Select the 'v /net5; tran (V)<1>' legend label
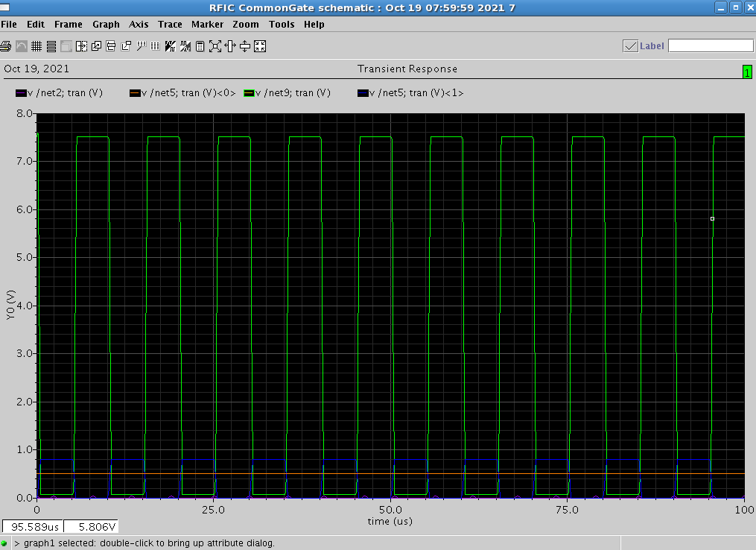756x550 pixels. click(416, 93)
